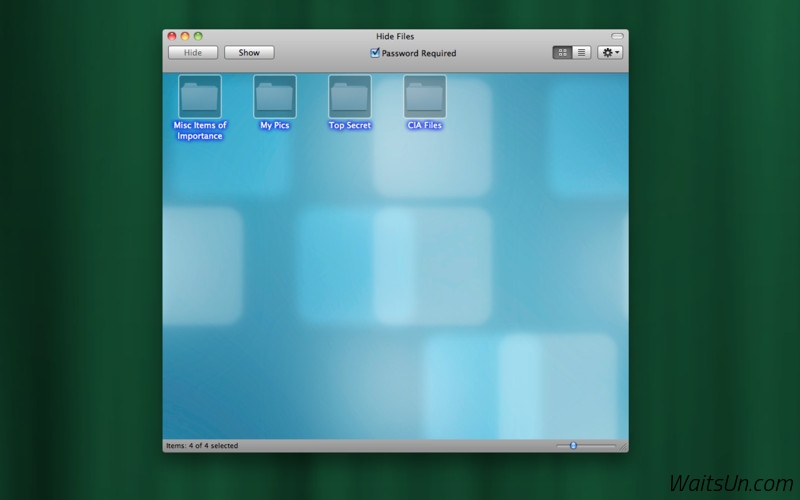Image resolution: width=800 pixels, height=500 pixels.
Task: Select the Misc Items of Importance folder icon
Action: coord(200,97)
